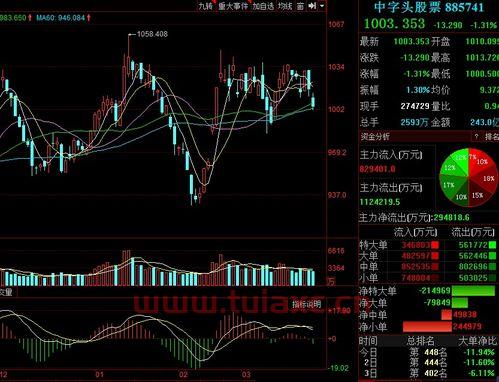Click the 2日 ranking row 第444名
Image resolution: width=499 pixels, height=382 pixels.
[428, 362]
